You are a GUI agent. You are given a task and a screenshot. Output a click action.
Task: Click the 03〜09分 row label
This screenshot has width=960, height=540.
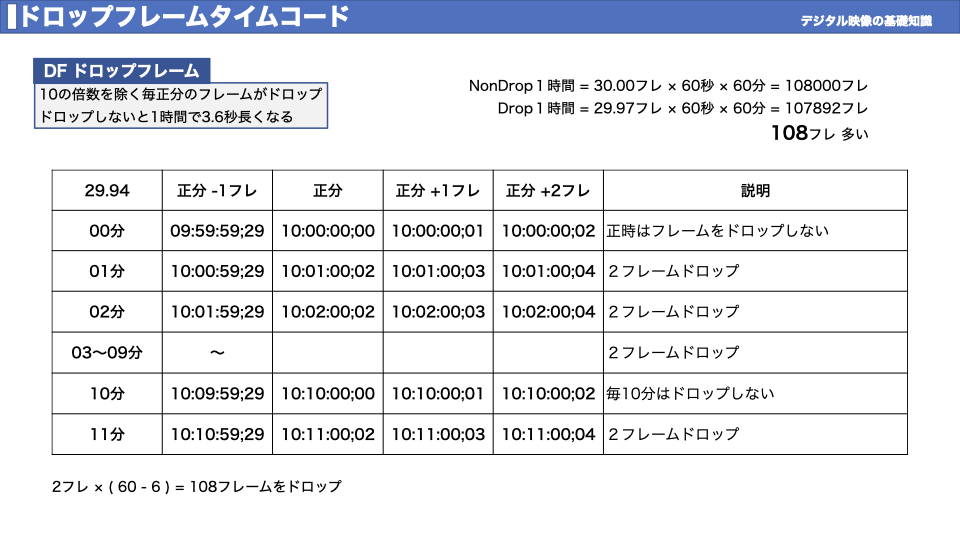click(x=107, y=352)
